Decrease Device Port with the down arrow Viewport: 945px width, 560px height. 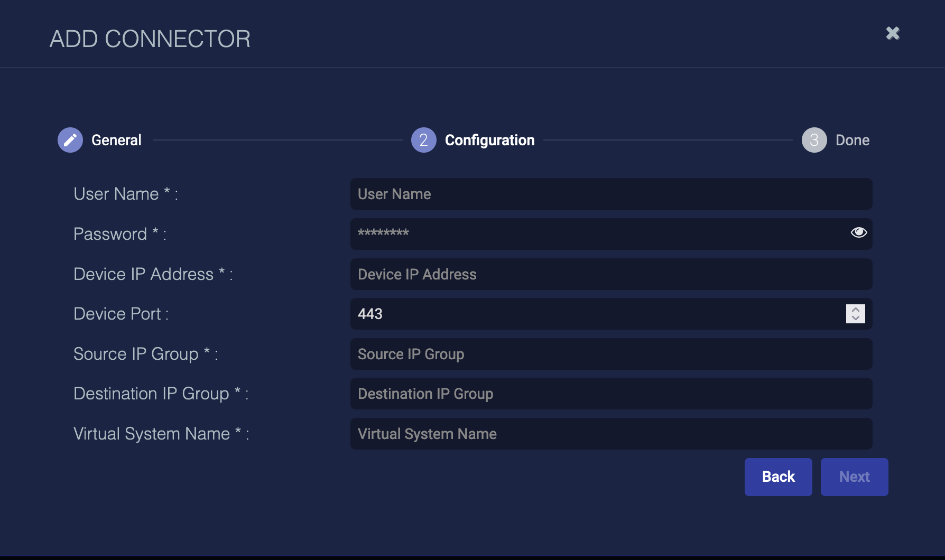856,318
